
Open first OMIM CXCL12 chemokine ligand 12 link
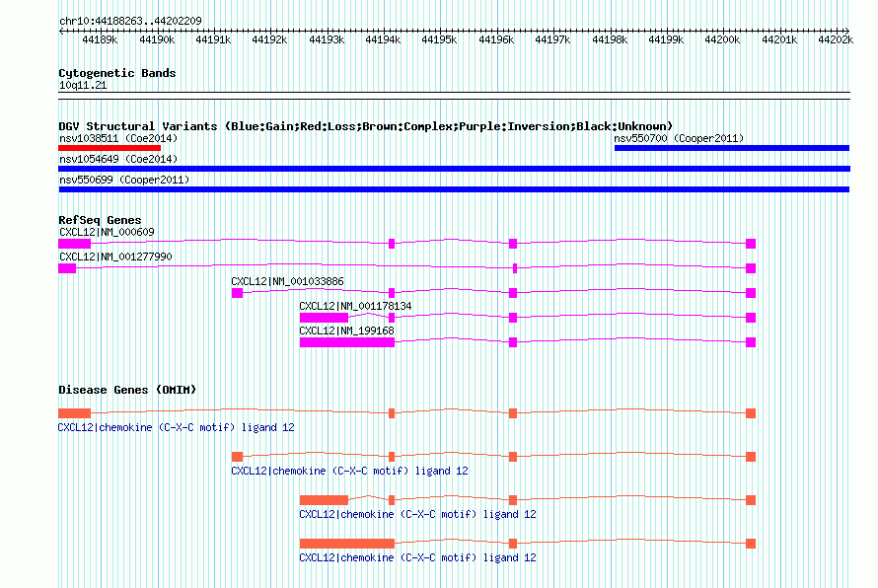[176, 427]
